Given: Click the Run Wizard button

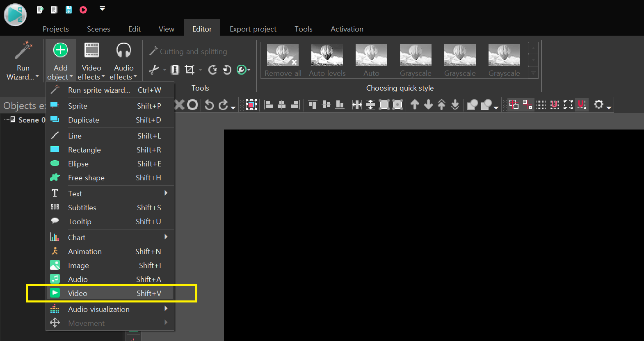Looking at the screenshot, I should [x=23, y=61].
